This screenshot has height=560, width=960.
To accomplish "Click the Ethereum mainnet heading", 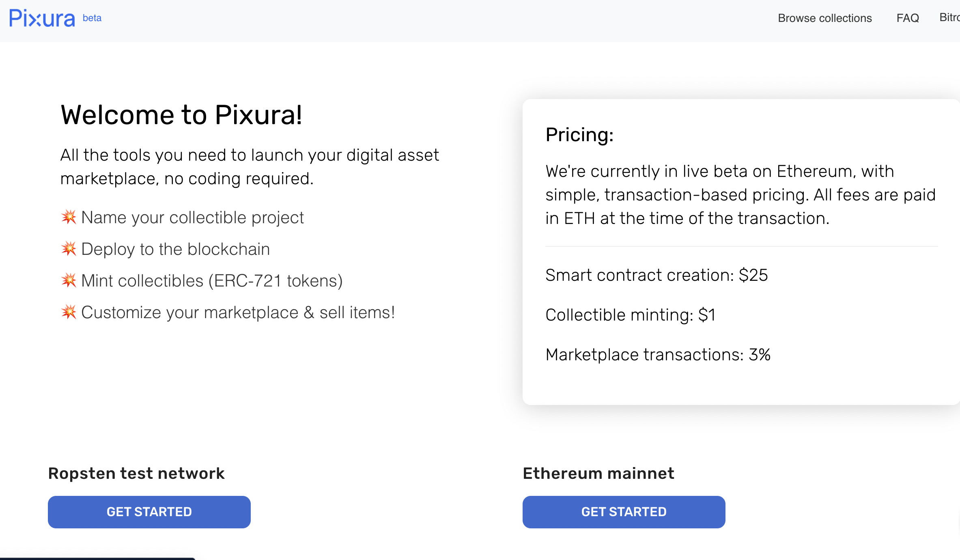I will point(598,474).
